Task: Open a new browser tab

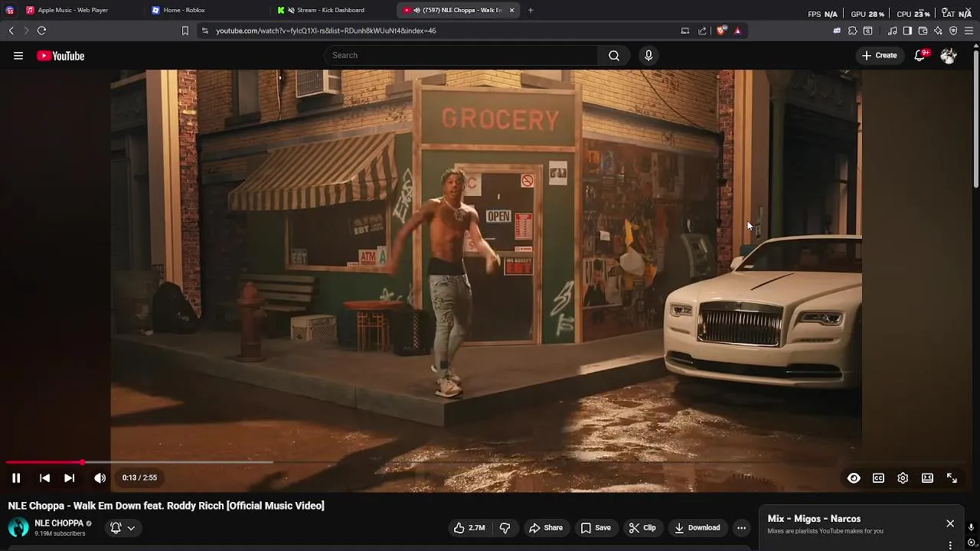Action: (x=531, y=10)
